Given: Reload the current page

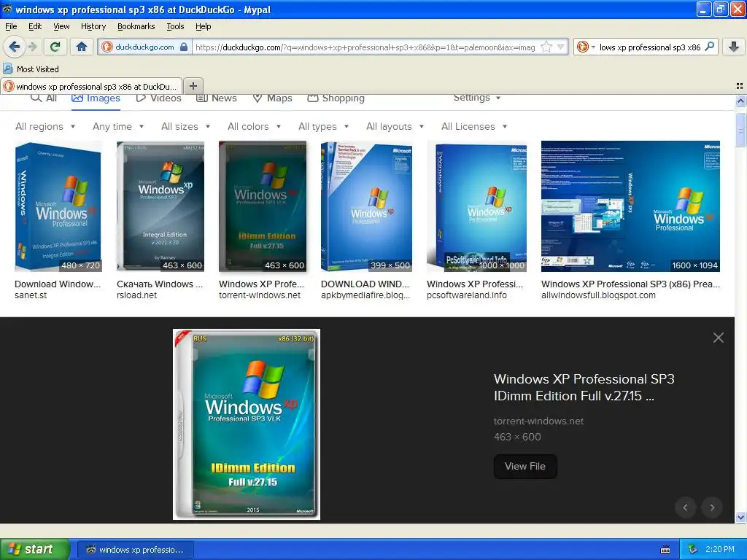Looking at the screenshot, I should point(55,47).
